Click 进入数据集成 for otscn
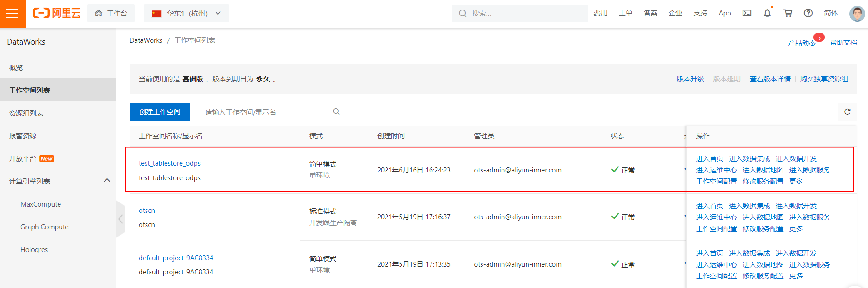868x288 pixels. click(x=749, y=206)
